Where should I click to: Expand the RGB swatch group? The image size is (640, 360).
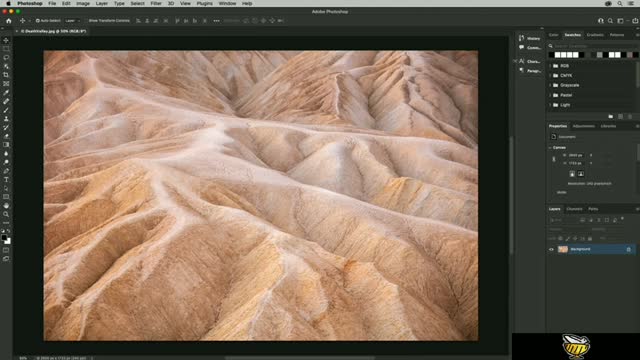(551, 66)
